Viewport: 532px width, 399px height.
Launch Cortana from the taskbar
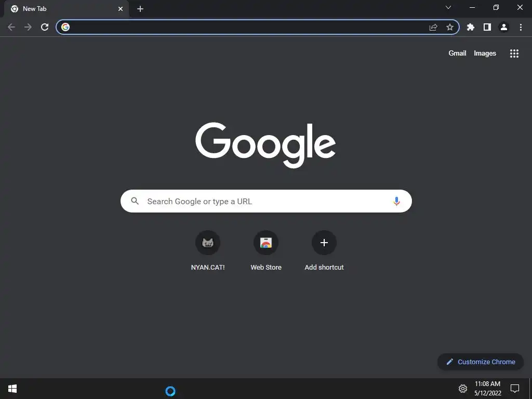[170, 391]
